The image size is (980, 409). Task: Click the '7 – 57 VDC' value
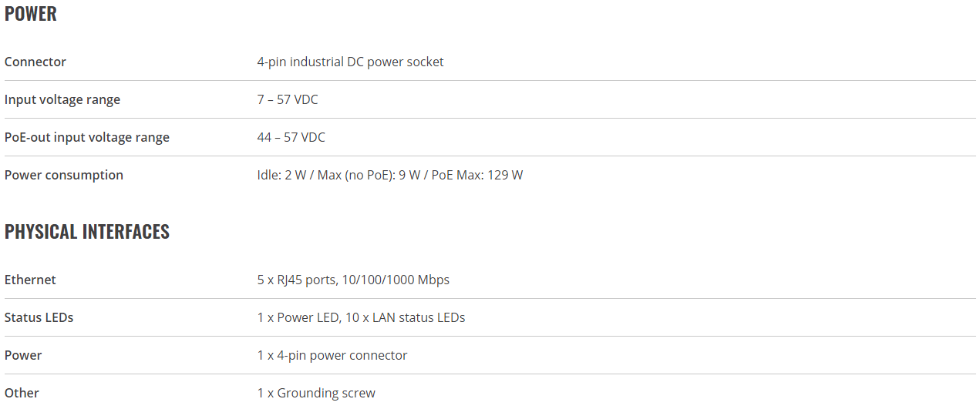[288, 99]
